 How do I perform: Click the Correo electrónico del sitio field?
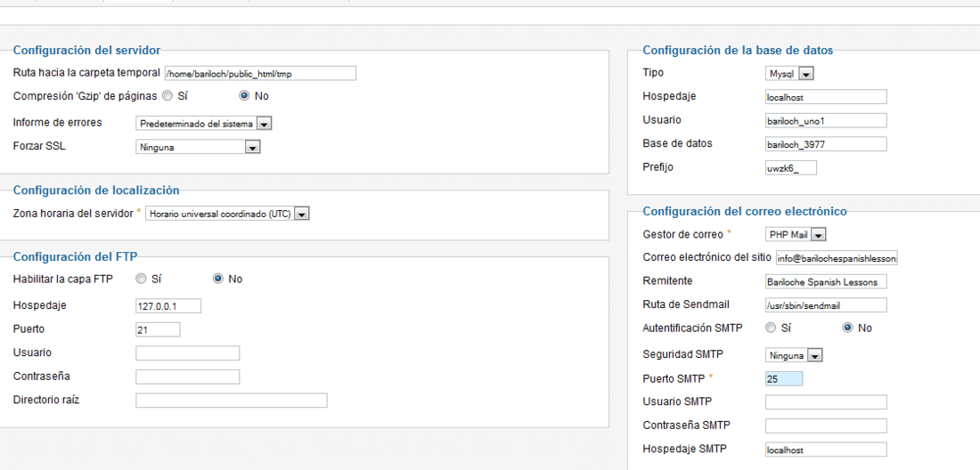(x=837, y=258)
